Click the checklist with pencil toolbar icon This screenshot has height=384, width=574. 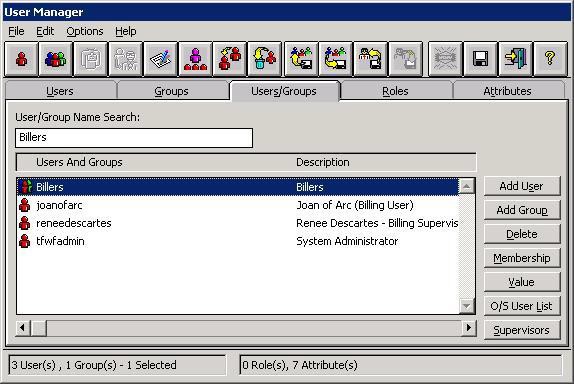[160, 59]
